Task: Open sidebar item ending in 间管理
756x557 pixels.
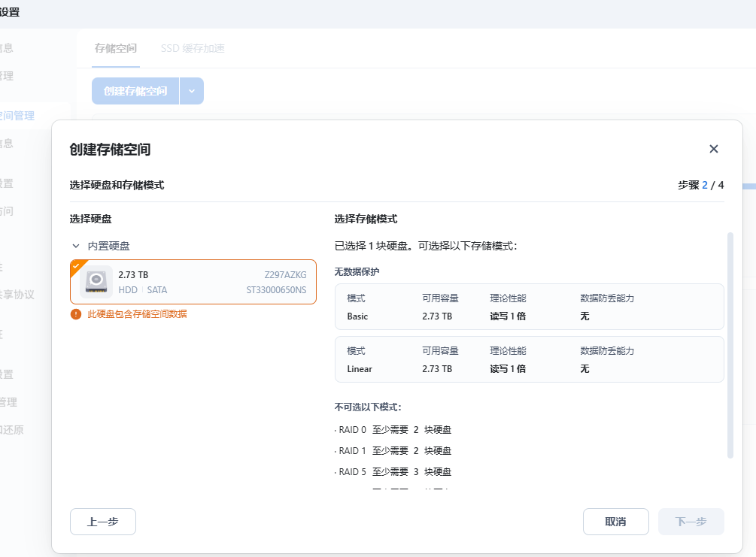Action: click(x=17, y=116)
